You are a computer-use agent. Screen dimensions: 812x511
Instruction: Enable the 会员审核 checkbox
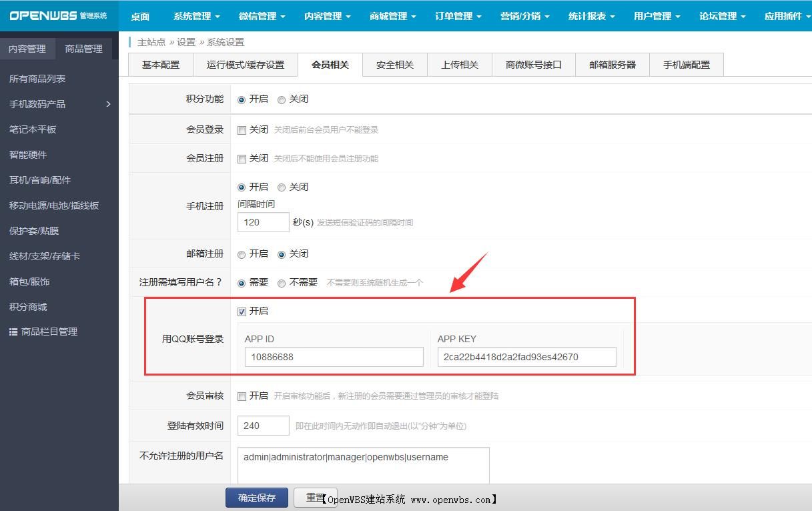(242, 396)
